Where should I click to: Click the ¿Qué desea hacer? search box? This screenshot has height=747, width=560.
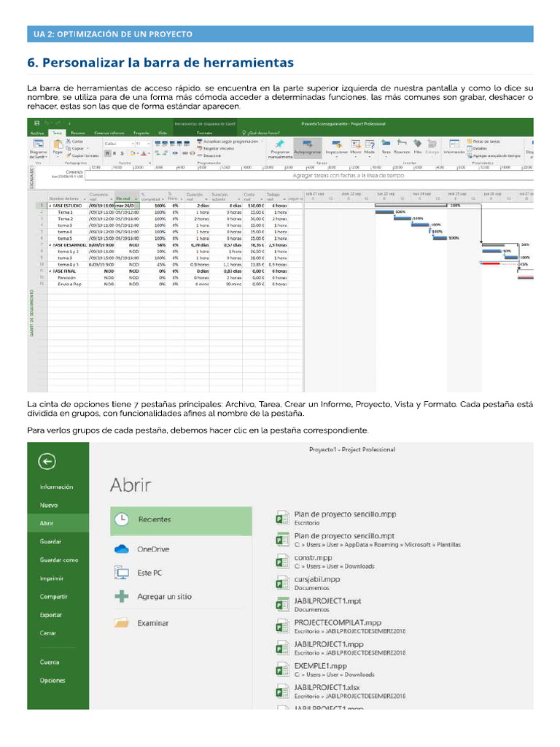tap(261, 133)
